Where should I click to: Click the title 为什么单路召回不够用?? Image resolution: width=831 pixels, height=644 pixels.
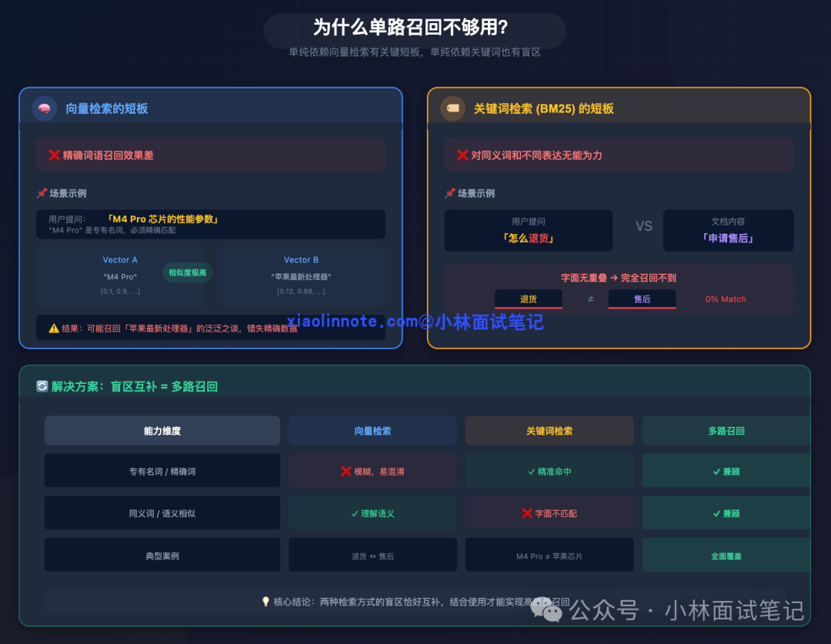click(x=411, y=27)
